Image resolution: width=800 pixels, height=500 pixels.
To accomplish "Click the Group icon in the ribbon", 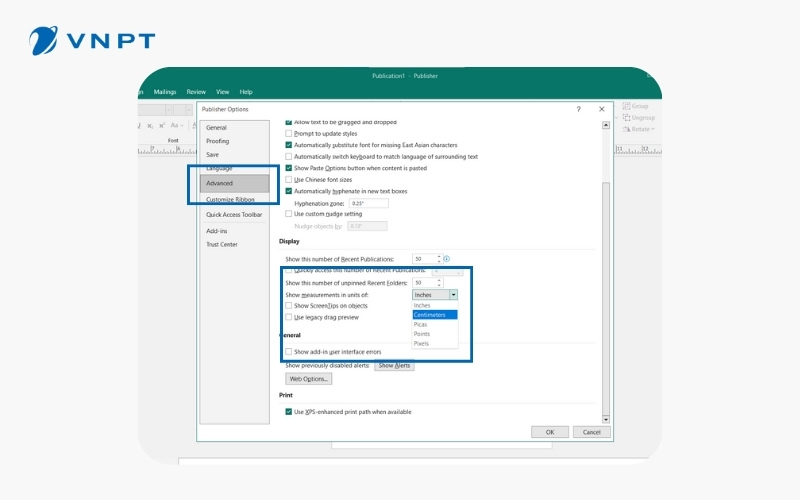I will (x=627, y=106).
